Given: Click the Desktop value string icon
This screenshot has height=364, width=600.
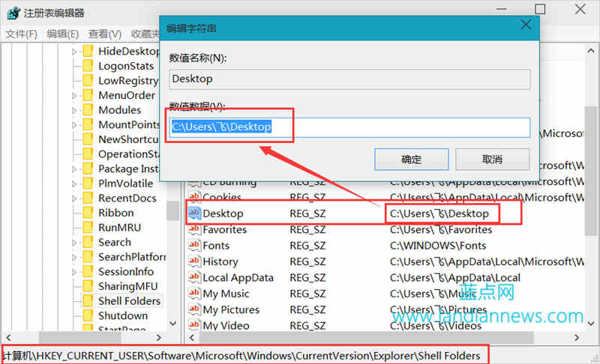Looking at the screenshot, I should tap(194, 213).
